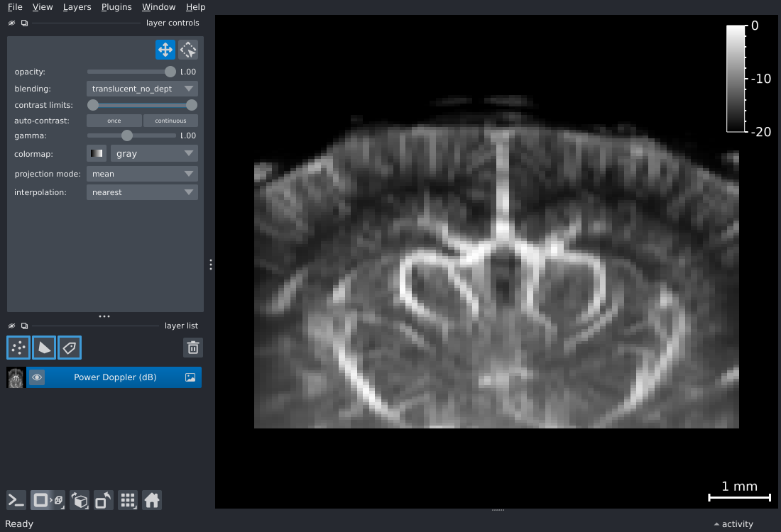Click the layer controls bottom splitter dots
This screenshot has width=781, height=532.
(x=104, y=316)
